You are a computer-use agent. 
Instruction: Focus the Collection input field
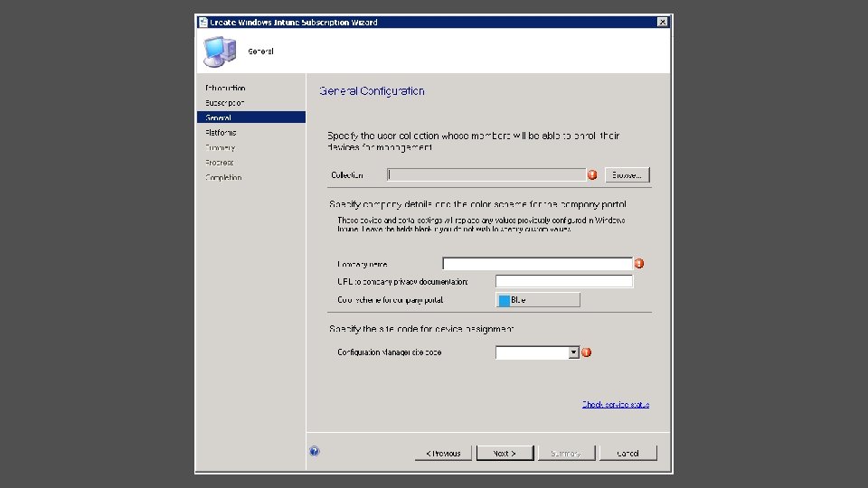click(x=486, y=174)
